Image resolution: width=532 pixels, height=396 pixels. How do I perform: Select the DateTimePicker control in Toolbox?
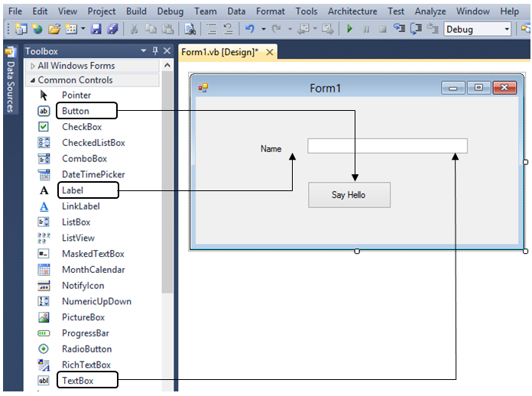pyautogui.click(x=93, y=174)
